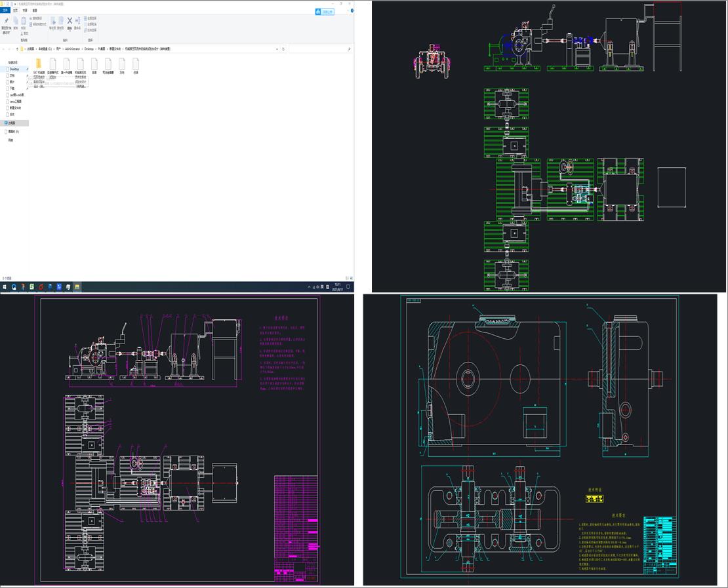
Task: Click the Administrator segment in the address path
Action: 72,49
